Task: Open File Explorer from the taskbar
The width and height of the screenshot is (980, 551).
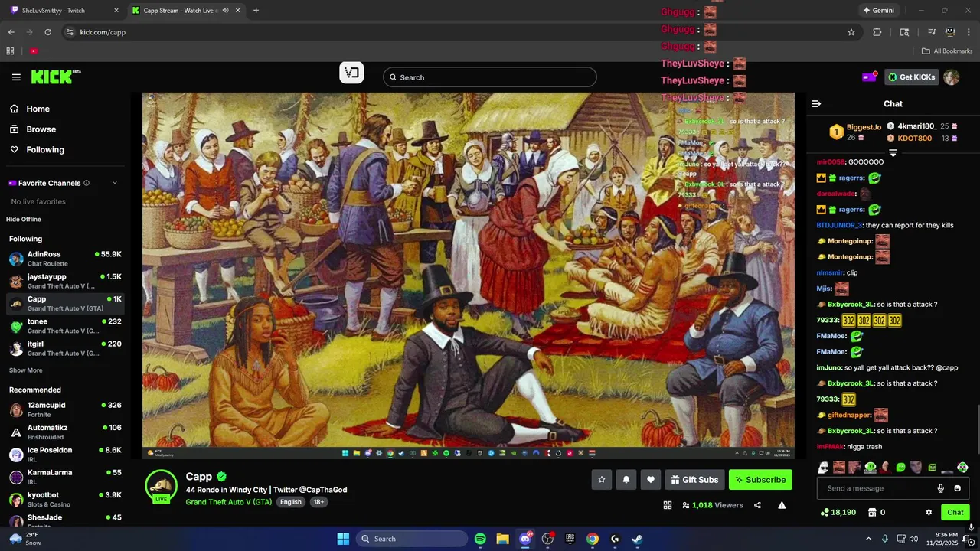Action: [502, 539]
